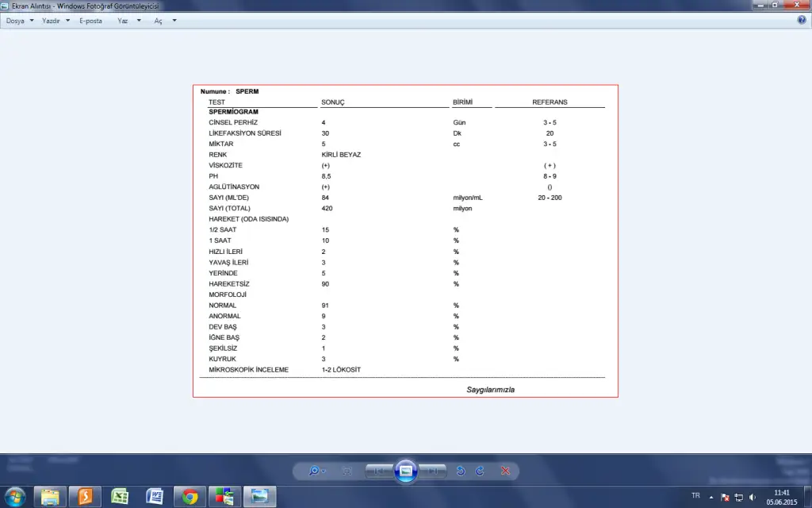812x508 pixels.
Task: Open the help icon in toolbar
Action: [x=802, y=21]
